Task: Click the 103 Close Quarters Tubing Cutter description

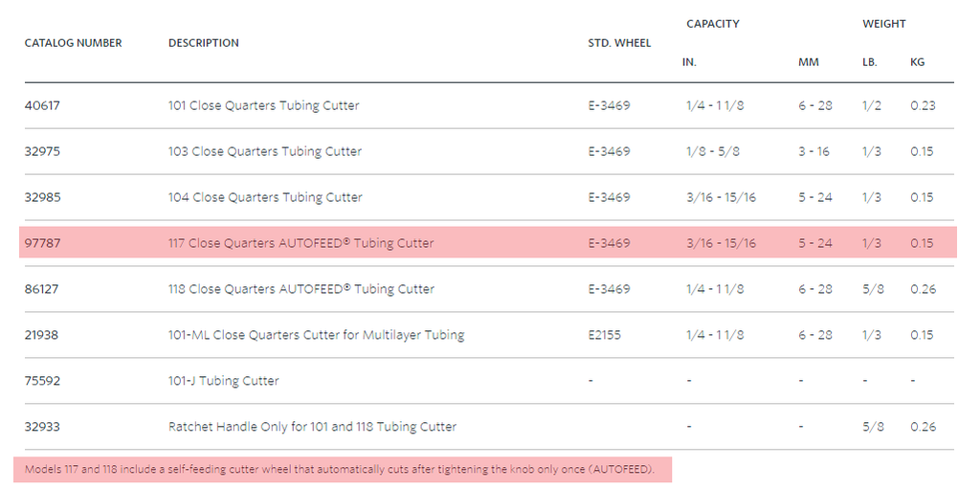Action: coord(265,151)
